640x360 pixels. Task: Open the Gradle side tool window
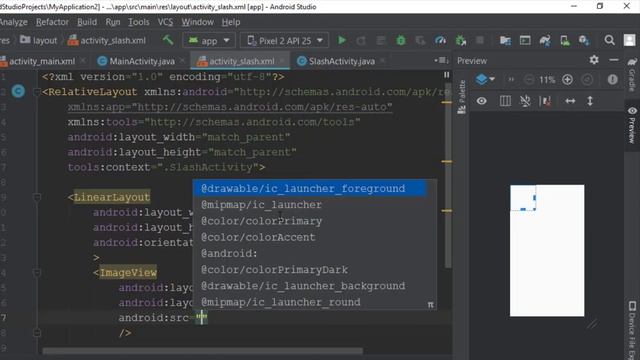(x=632, y=75)
